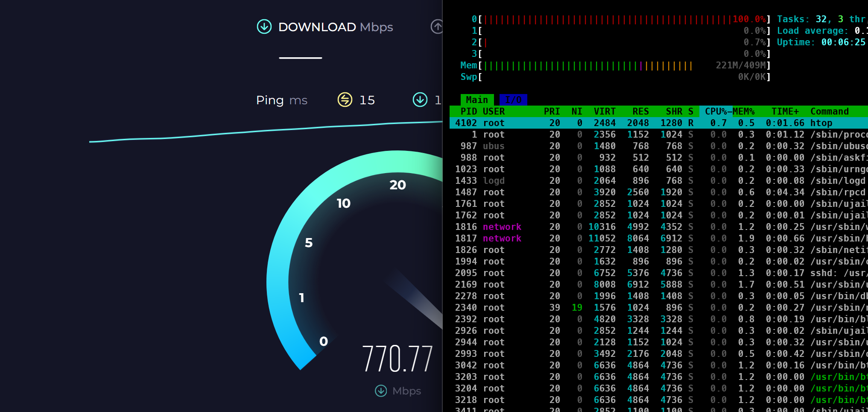Screen dimensions: 868x412
Task: Click the 770.77 speed result number
Action: (397, 359)
